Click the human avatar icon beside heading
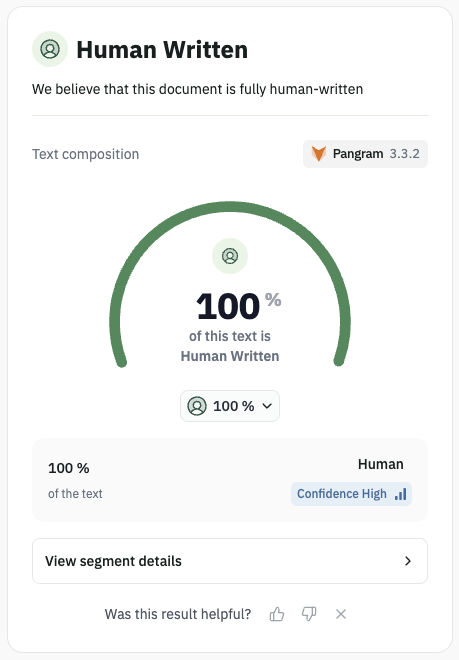Screen dimensions: 459x660 50,49
